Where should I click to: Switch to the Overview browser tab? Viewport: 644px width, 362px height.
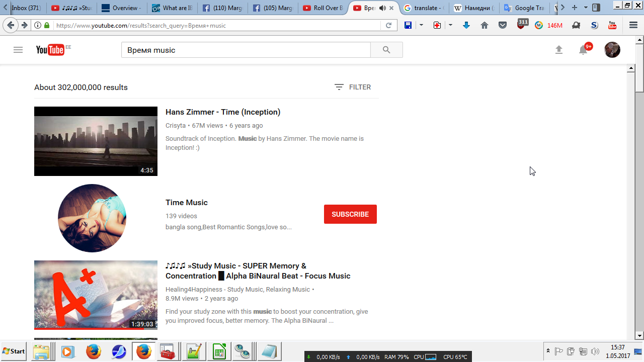point(121,8)
